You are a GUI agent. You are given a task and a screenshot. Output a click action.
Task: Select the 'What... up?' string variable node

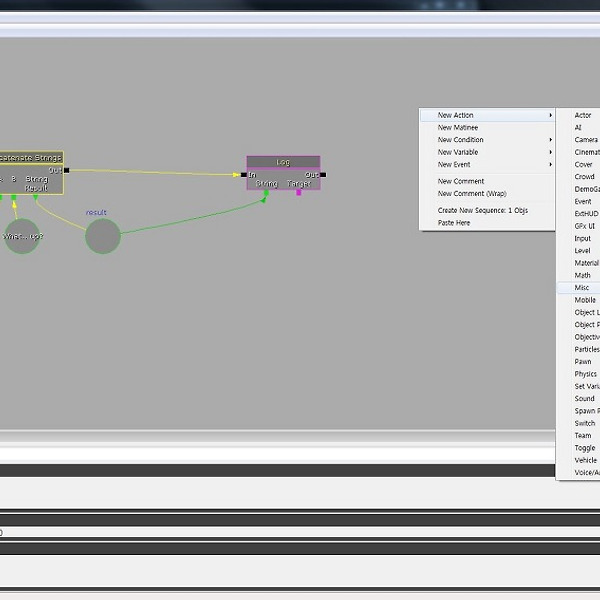coord(21,236)
